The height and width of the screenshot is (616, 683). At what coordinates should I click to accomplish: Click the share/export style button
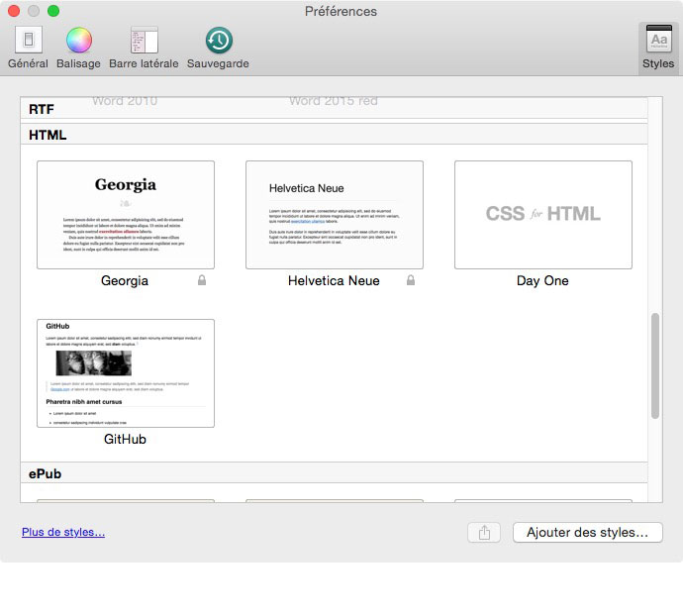(484, 532)
